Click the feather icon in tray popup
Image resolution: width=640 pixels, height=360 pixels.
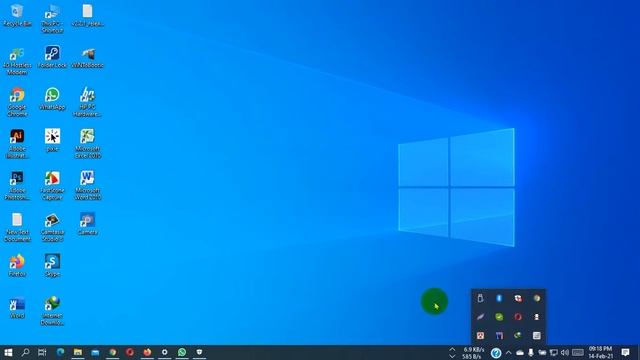tap(480, 317)
